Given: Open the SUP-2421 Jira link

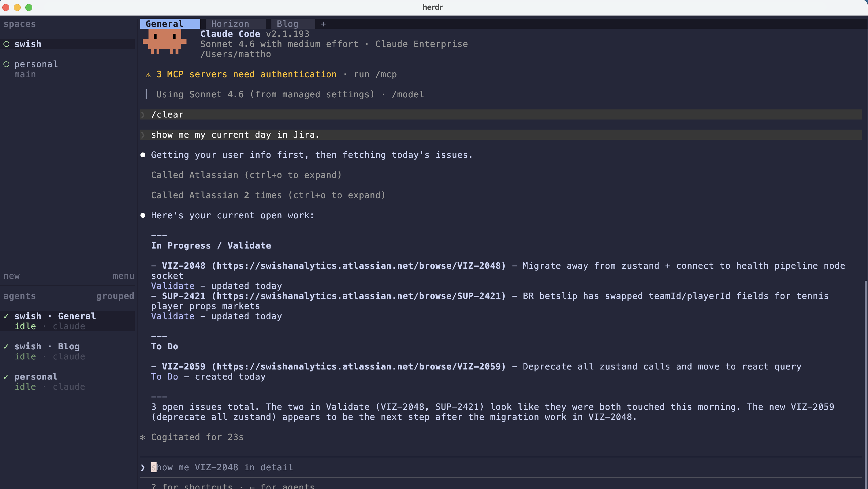Looking at the screenshot, I should 359,296.
